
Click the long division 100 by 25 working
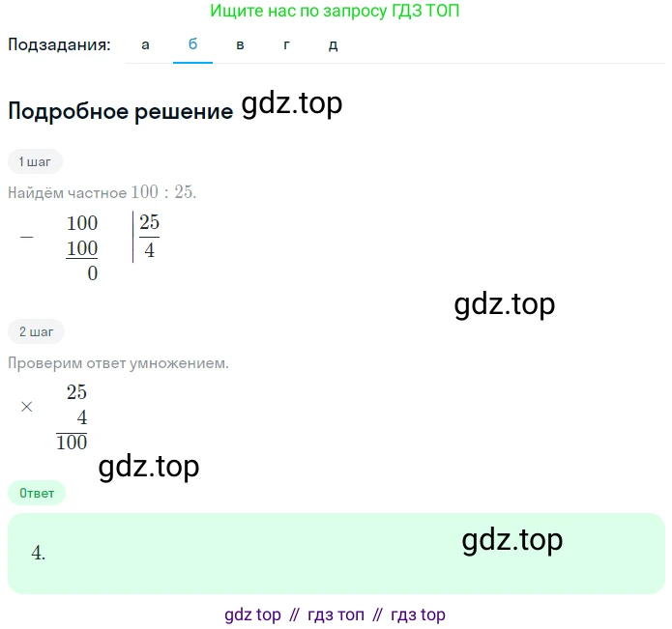pos(90,247)
